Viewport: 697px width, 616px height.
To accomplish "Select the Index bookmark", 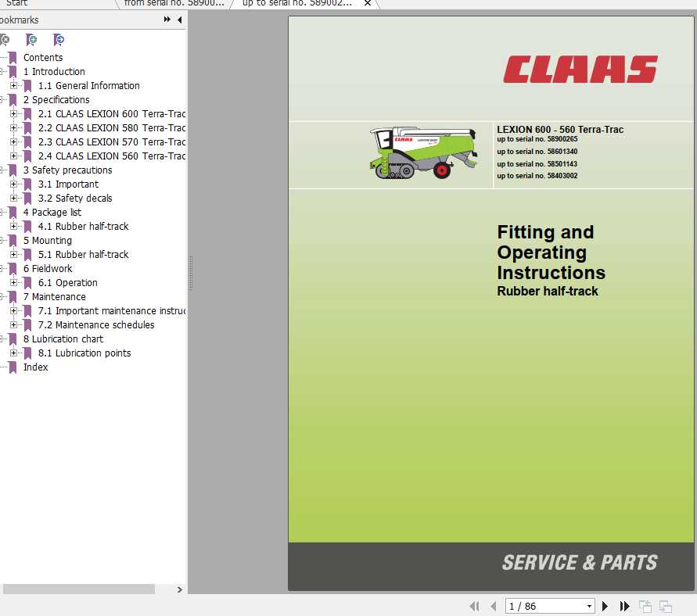I will (x=36, y=367).
